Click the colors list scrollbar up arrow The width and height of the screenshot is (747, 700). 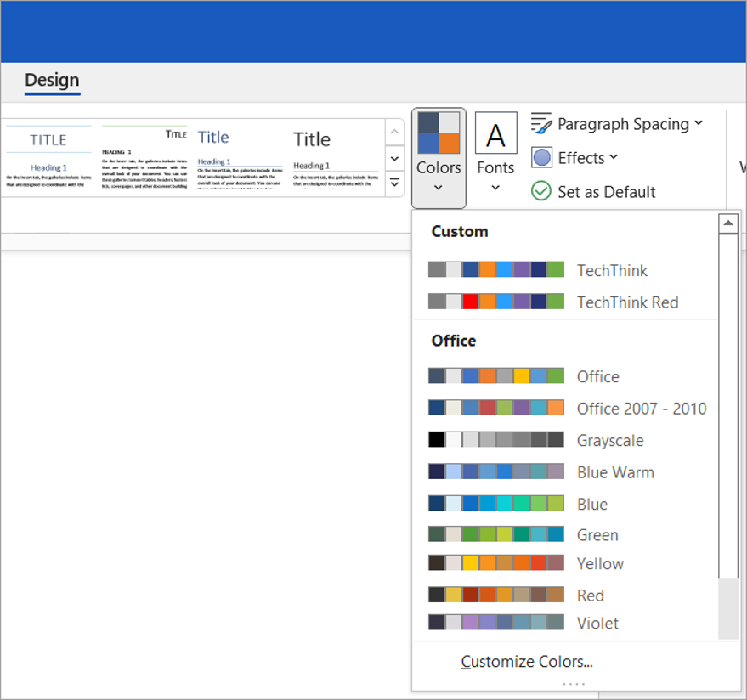pyautogui.click(x=728, y=223)
